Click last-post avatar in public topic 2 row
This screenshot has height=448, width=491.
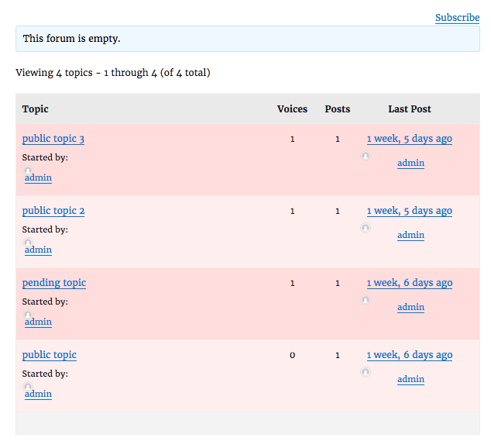[366, 228]
